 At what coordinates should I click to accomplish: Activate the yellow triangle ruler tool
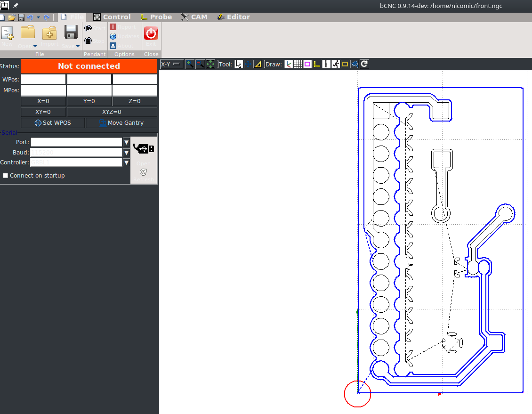[258, 64]
